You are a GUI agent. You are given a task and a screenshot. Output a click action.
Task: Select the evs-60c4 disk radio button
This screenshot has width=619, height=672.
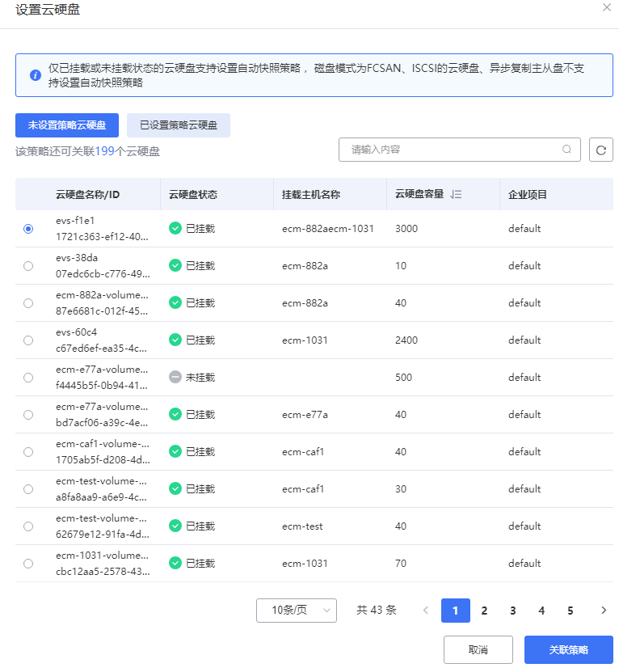(x=28, y=340)
